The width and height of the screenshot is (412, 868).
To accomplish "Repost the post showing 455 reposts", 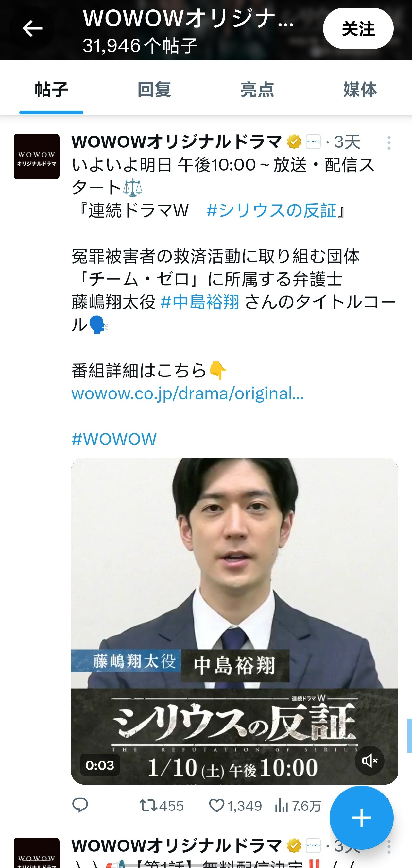I will coord(162,806).
